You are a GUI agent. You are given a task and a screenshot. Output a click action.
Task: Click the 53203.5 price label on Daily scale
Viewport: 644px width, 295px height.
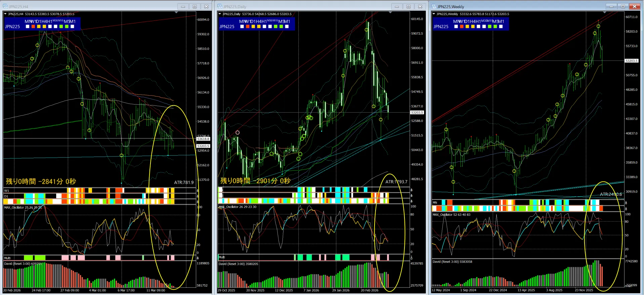pyautogui.click(x=417, y=113)
